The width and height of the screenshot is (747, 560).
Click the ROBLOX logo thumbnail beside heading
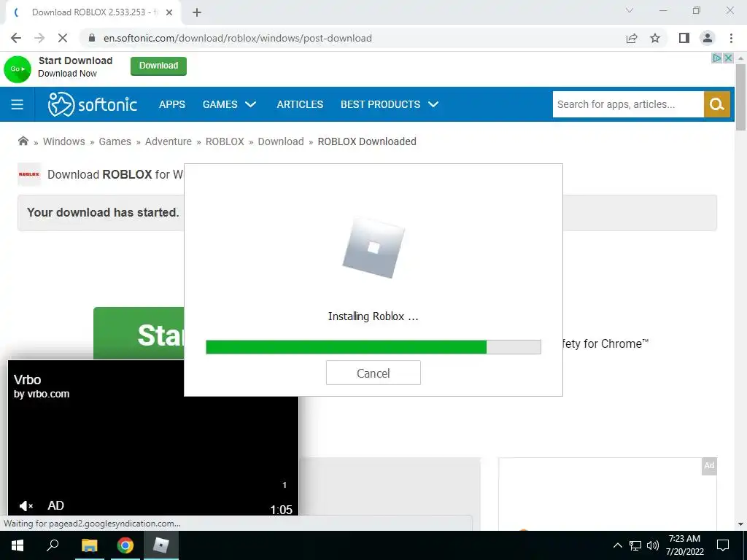(29, 174)
